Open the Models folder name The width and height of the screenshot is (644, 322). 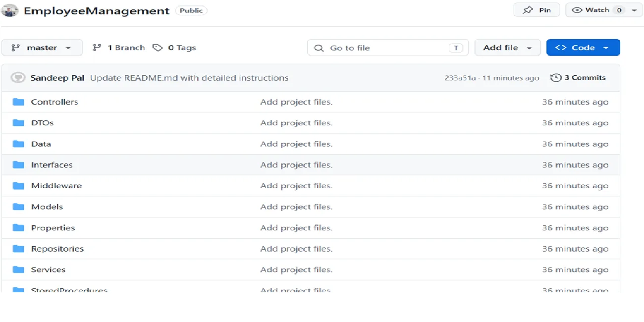point(47,207)
